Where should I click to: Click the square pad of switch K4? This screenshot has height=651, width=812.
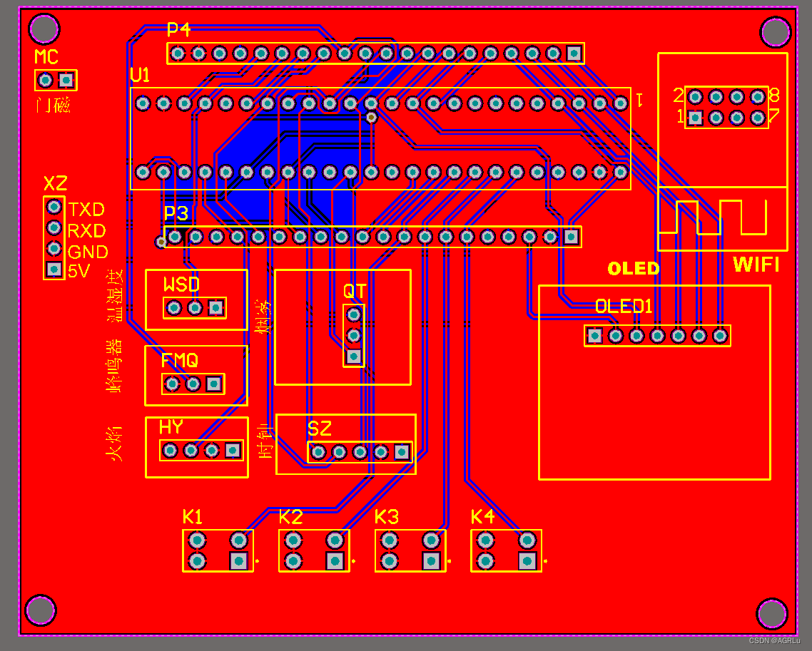[x=527, y=561]
